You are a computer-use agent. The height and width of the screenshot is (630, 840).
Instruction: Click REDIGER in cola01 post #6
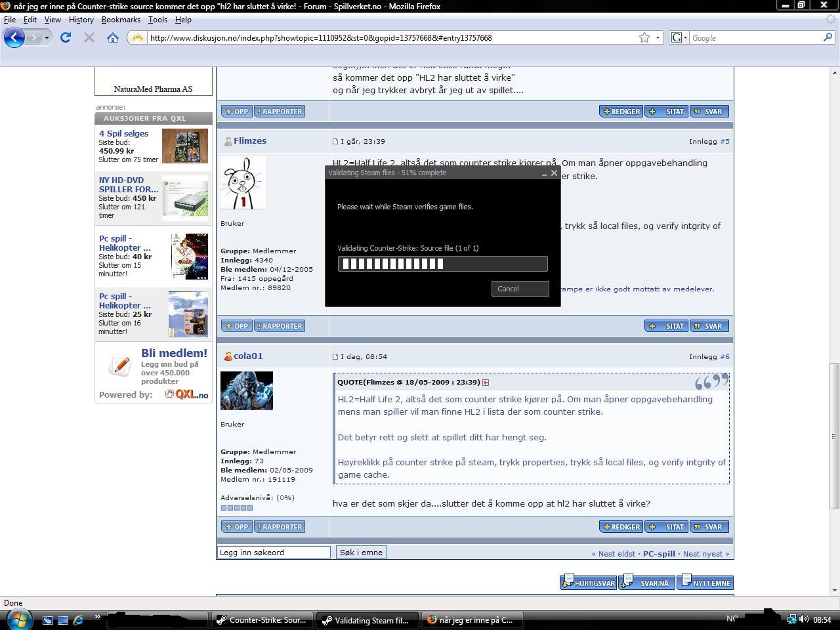click(621, 527)
